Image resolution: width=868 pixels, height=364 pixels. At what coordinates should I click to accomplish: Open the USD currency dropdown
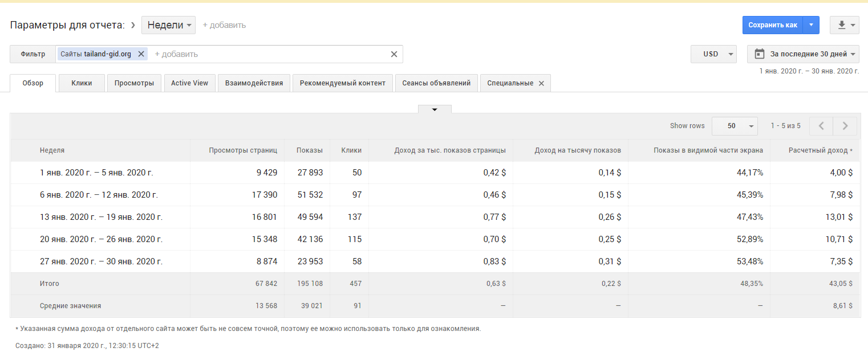(x=713, y=54)
